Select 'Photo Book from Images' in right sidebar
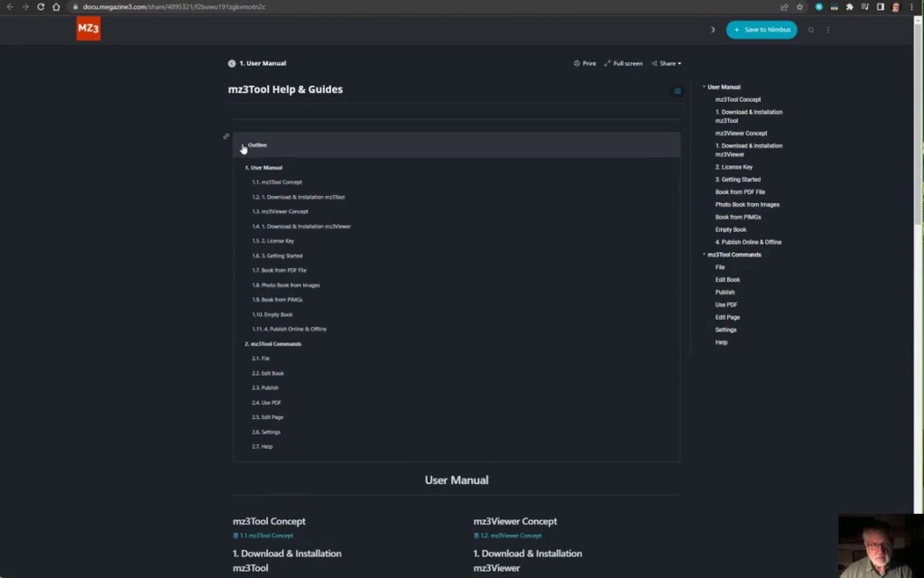 click(747, 205)
